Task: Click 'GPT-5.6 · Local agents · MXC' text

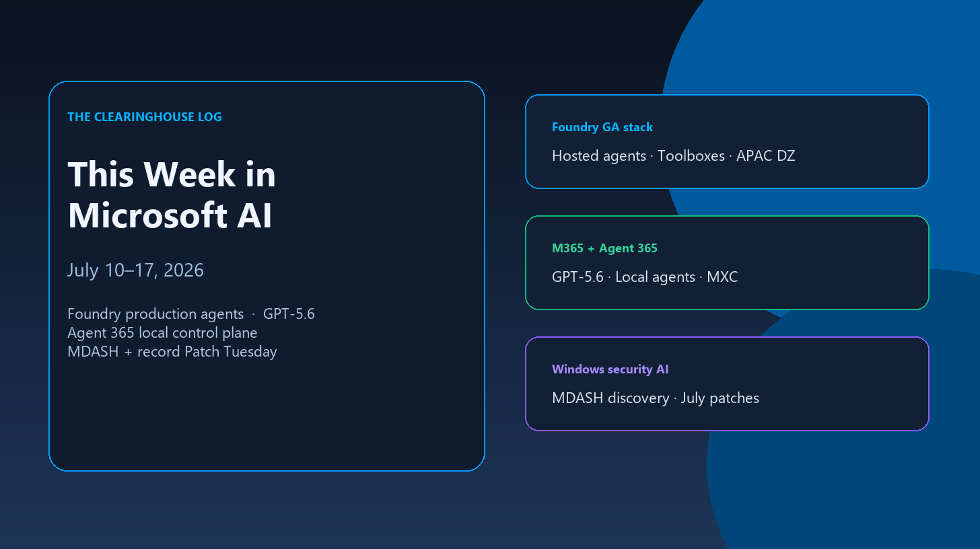Action: (645, 277)
